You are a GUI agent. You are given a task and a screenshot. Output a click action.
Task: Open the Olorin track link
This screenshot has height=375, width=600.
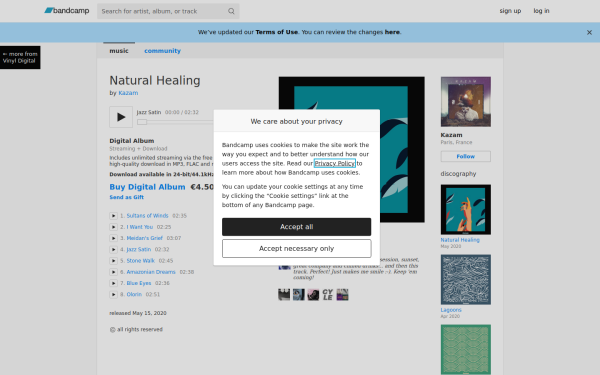pos(134,294)
